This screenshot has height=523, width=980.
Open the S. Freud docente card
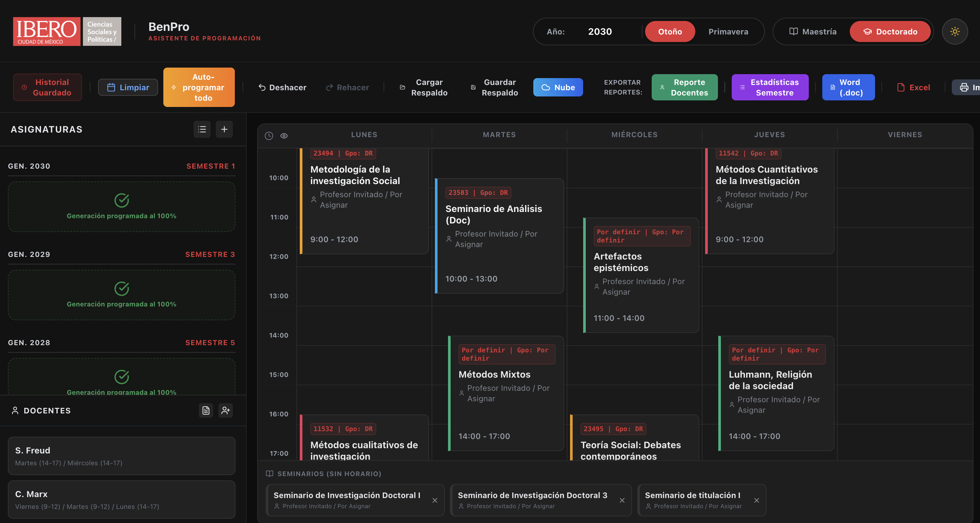(x=121, y=456)
